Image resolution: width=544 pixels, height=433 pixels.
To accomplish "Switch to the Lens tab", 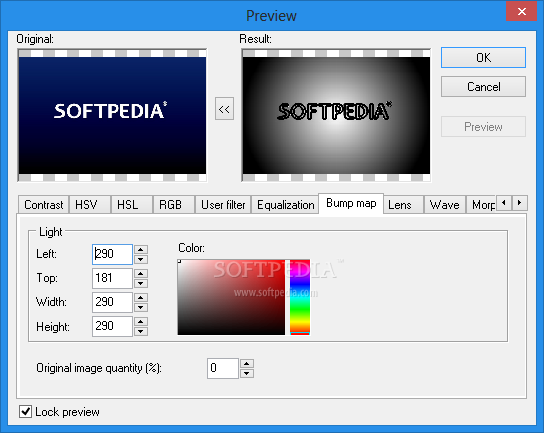I will click(403, 205).
